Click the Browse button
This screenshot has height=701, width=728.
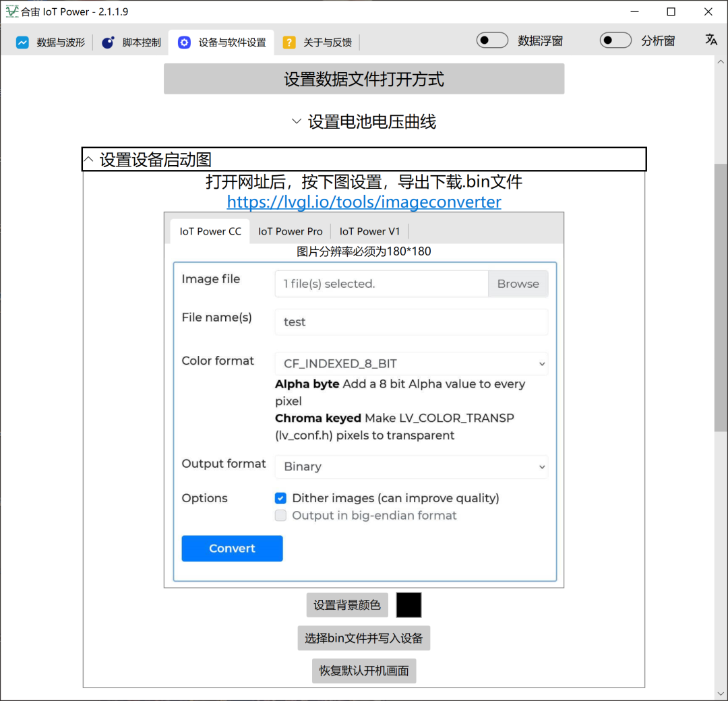pyautogui.click(x=518, y=284)
